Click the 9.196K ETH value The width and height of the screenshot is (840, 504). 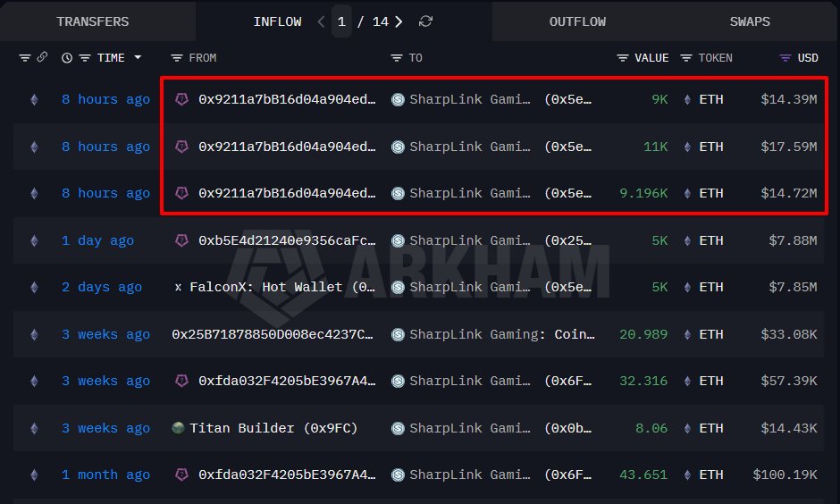tap(643, 193)
